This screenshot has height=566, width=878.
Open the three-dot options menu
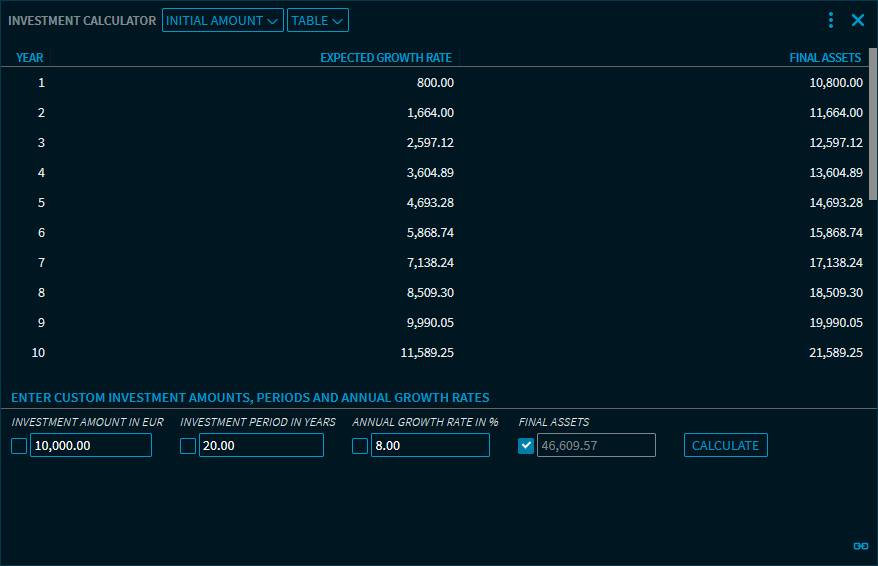click(831, 20)
